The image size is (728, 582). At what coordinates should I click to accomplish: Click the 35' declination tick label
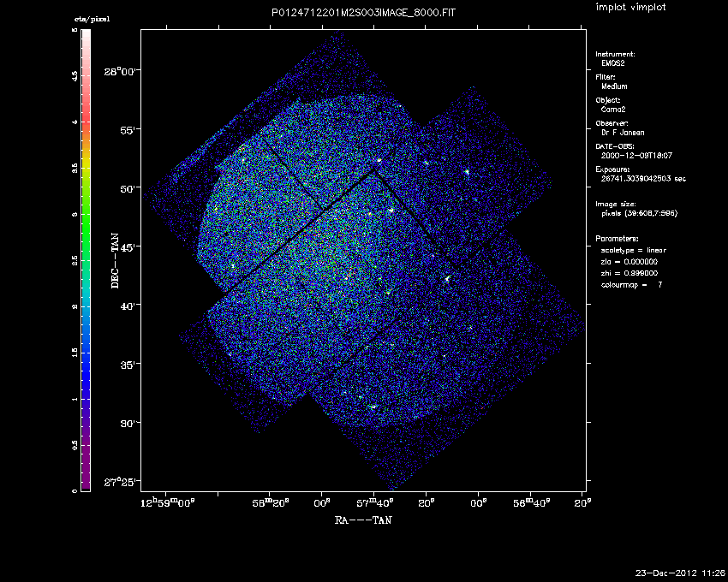[x=128, y=365]
